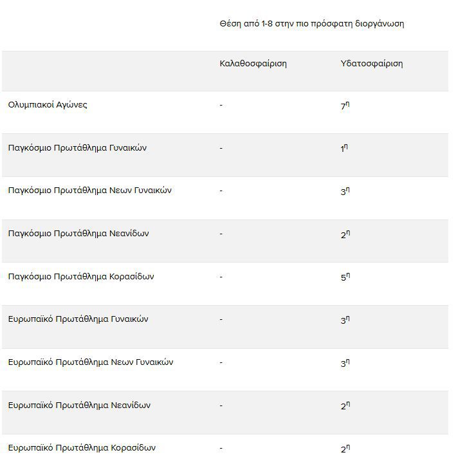Select the Ευρωπαϊκό Πρωτάθλημα Νεανίδων row label
This screenshot has height=475, width=476.
[x=79, y=405]
